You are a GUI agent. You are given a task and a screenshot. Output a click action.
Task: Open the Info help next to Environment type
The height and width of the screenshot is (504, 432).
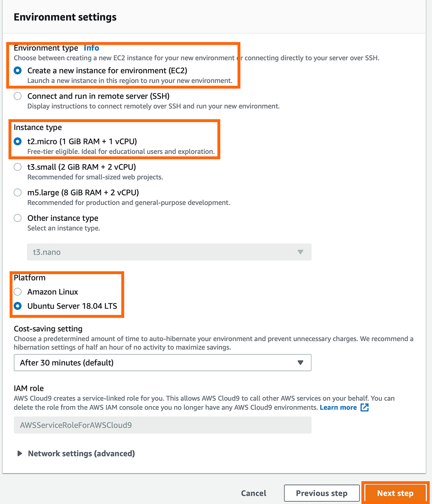(91, 48)
